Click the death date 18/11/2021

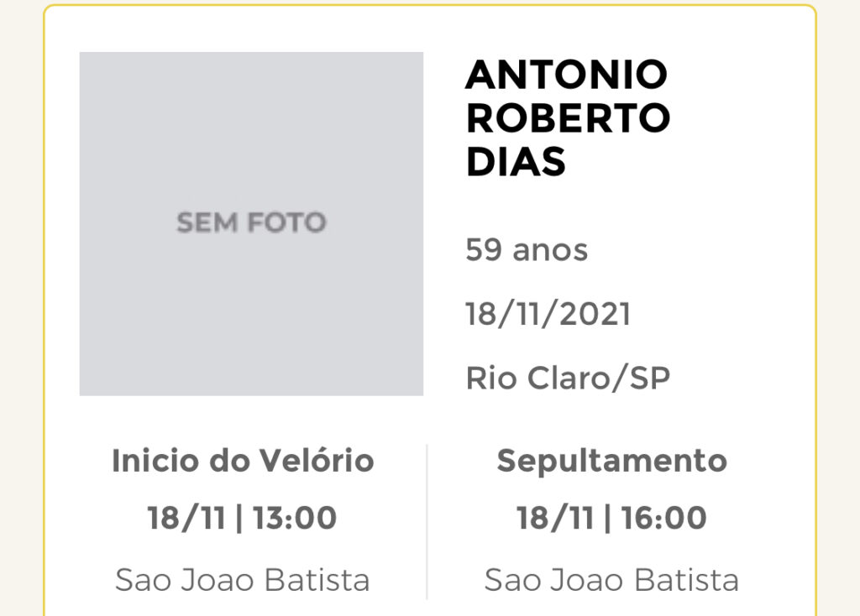click(x=548, y=314)
